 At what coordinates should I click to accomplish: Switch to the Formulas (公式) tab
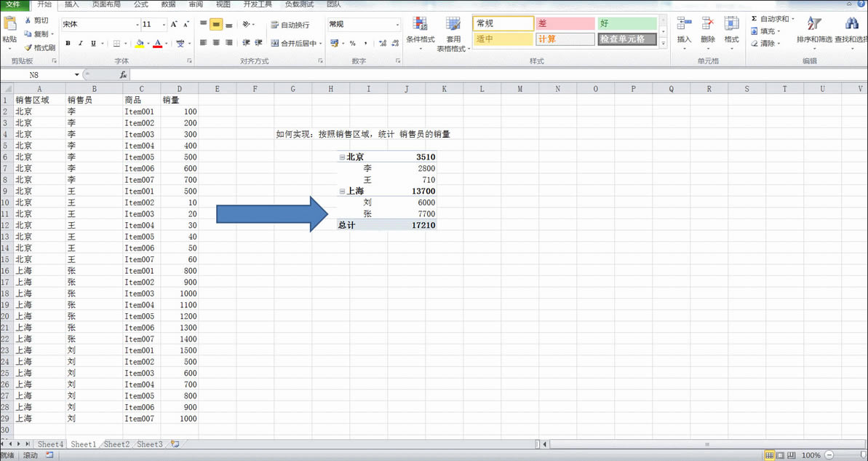(141, 4)
